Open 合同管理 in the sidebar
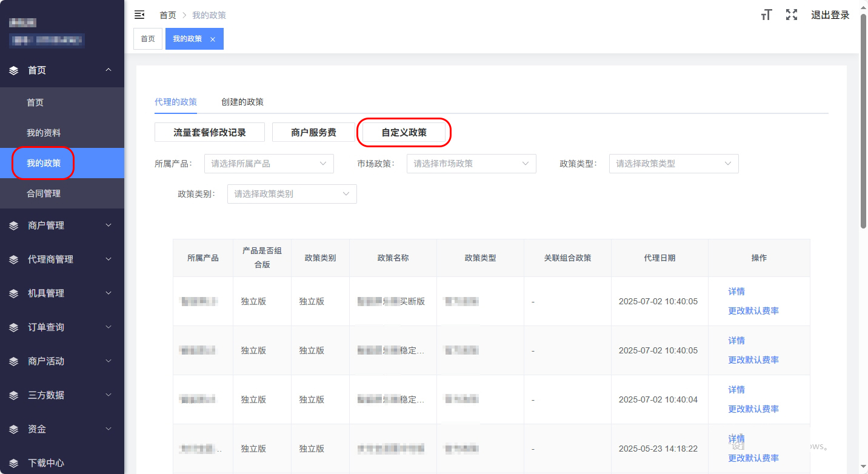 click(44, 194)
